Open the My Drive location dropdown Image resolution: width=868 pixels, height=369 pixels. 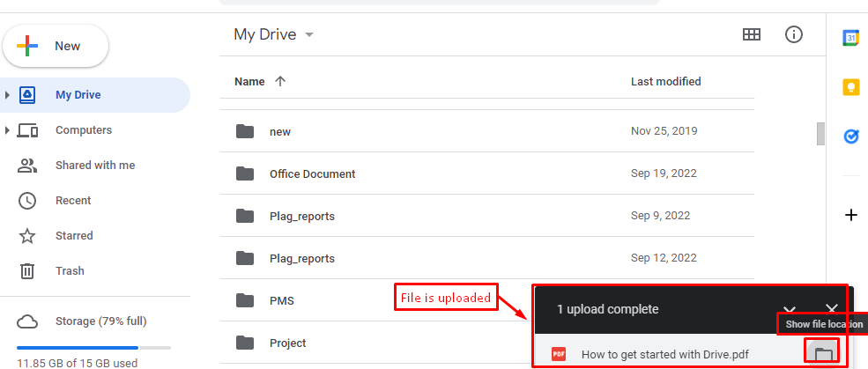point(274,34)
